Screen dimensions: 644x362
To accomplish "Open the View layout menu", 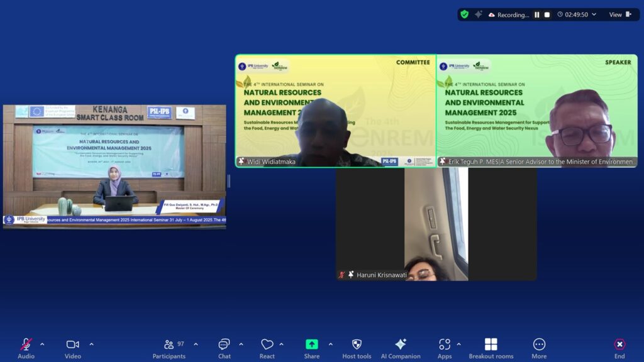I will pos(619,14).
